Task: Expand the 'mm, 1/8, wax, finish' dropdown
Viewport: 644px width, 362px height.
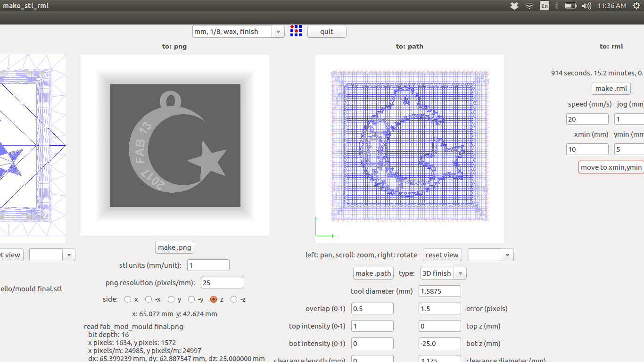Action: click(x=278, y=32)
